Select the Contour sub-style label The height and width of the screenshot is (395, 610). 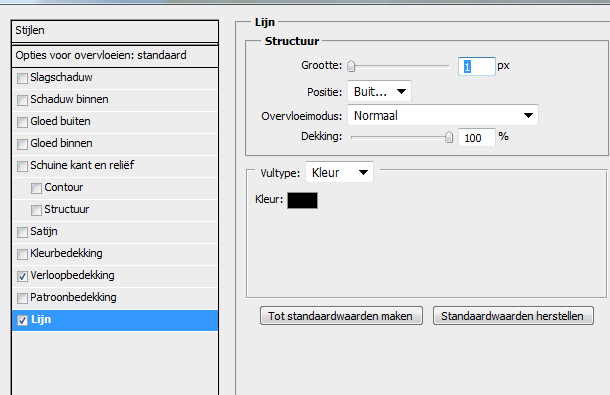[64, 188]
